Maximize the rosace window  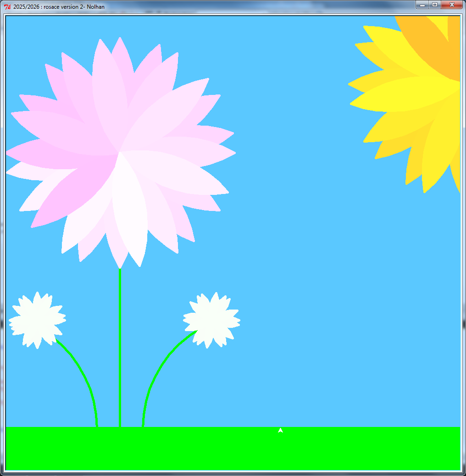tap(435, 5)
